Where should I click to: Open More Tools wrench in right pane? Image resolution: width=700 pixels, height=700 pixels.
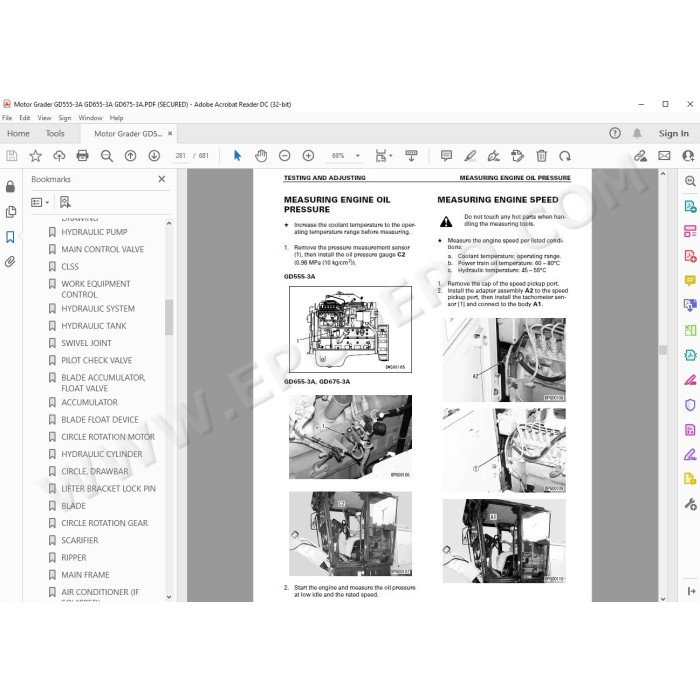tap(690, 504)
